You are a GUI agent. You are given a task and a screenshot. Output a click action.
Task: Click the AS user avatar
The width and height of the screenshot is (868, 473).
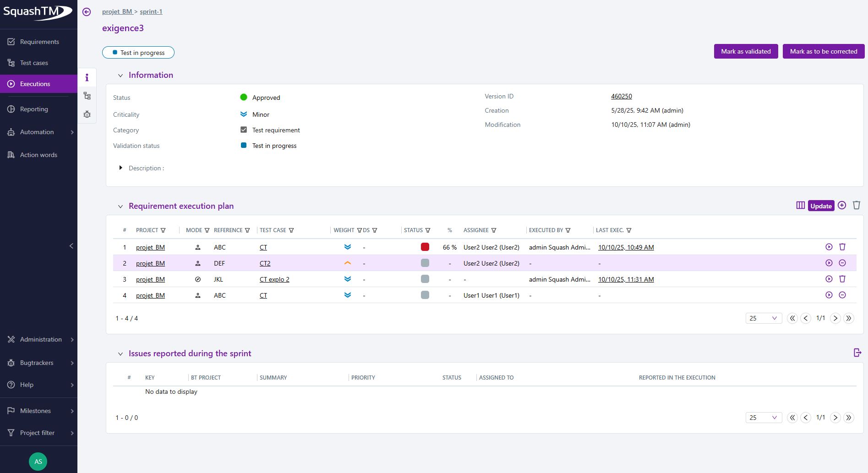(x=38, y=462)
